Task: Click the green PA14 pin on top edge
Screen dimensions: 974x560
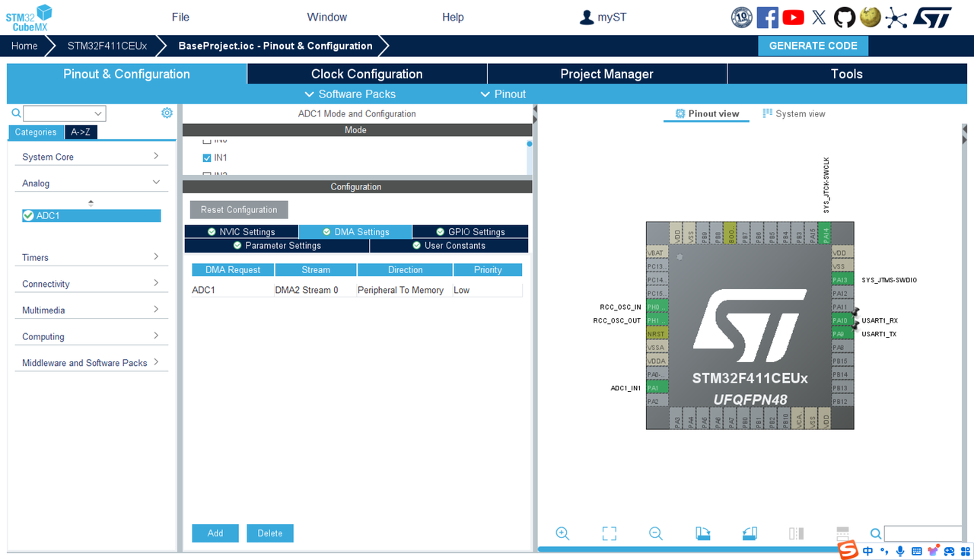Action: (x=826, y=233)
